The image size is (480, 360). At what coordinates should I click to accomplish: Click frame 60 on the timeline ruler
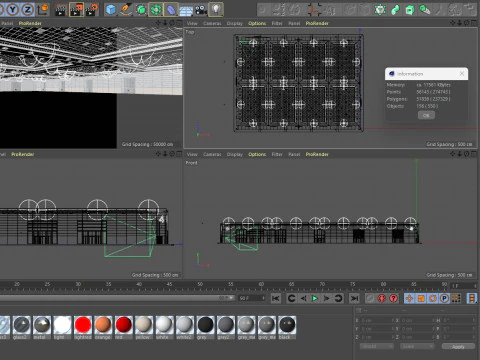coord(261,284)
